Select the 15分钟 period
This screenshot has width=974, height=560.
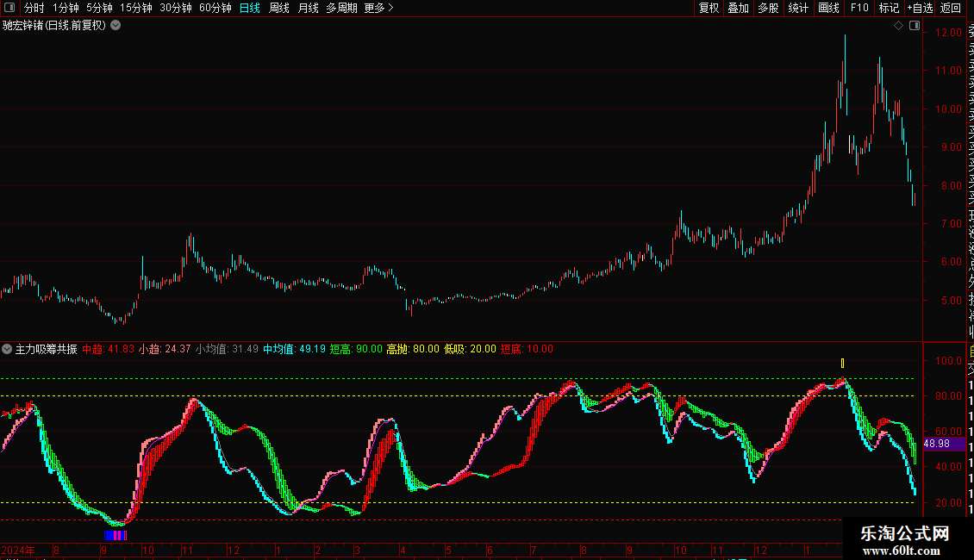136,8
